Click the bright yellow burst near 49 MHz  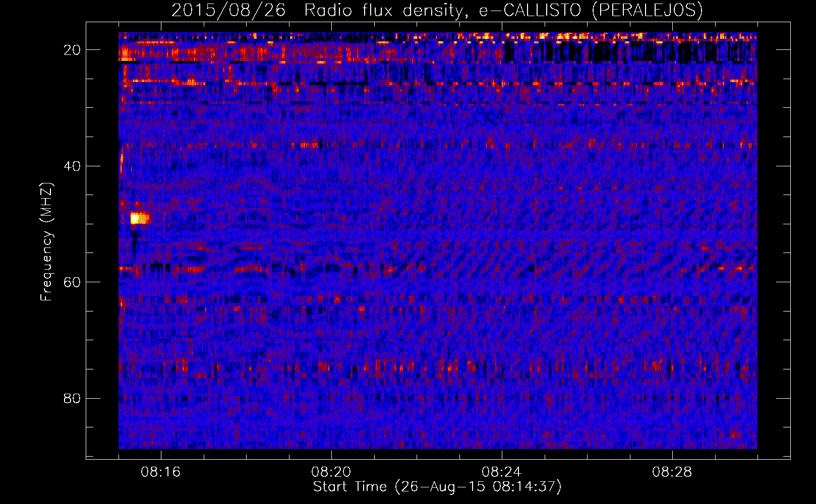pyautogui.click(x=140, y=218)
